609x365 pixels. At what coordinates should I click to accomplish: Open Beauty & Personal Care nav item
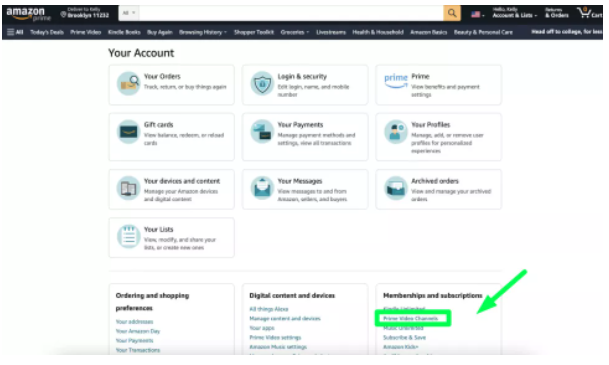tap(483, 32)
